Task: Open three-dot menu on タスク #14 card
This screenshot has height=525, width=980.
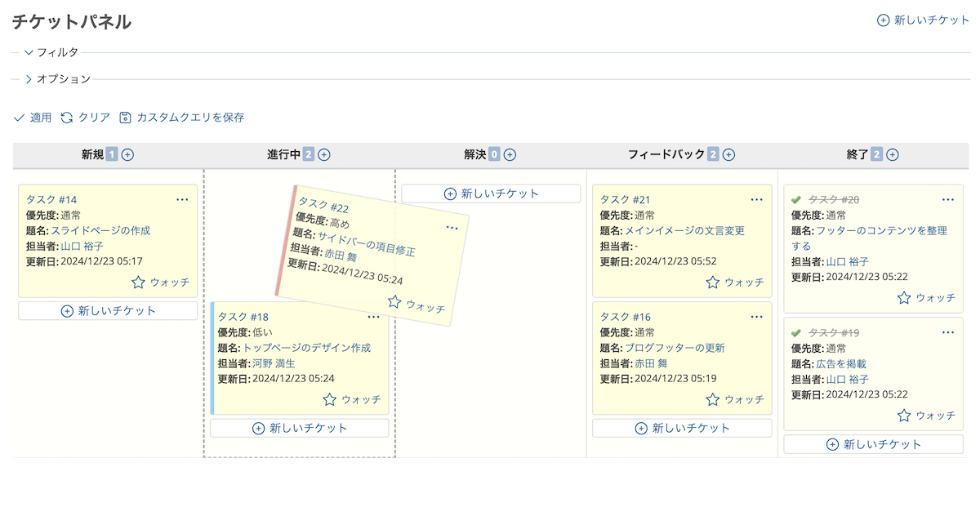Action: point(183,199)
